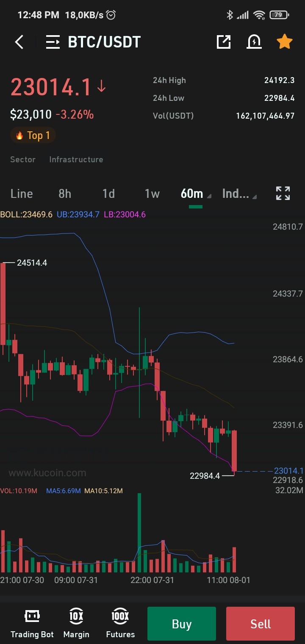
Task: Open the Top 1 ranking badge
Action: (33, 135)
